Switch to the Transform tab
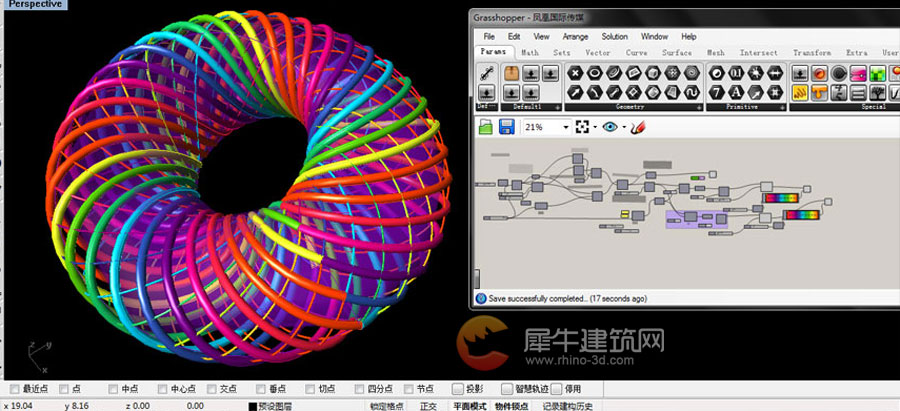This screenshot has height=411, width=900. (x=812, y=52)
